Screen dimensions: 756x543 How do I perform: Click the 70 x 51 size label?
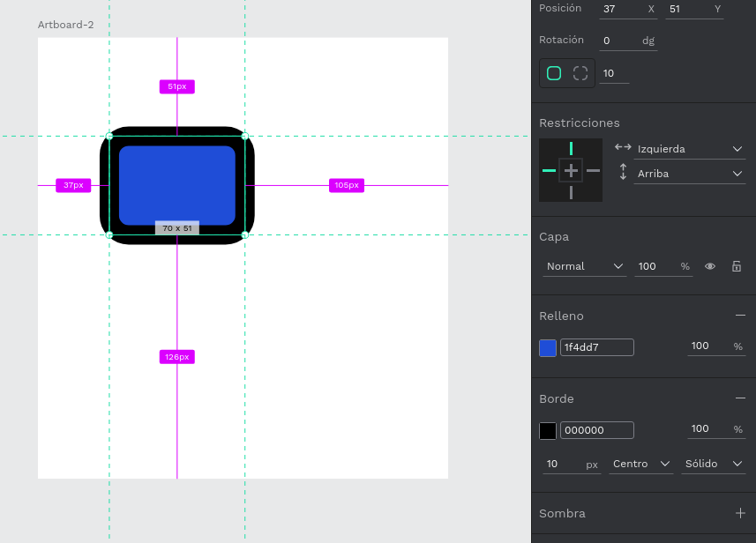click(x=177, y=228)
